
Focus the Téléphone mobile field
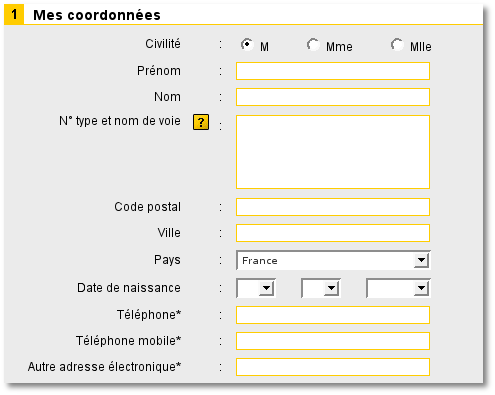[333, 341]
